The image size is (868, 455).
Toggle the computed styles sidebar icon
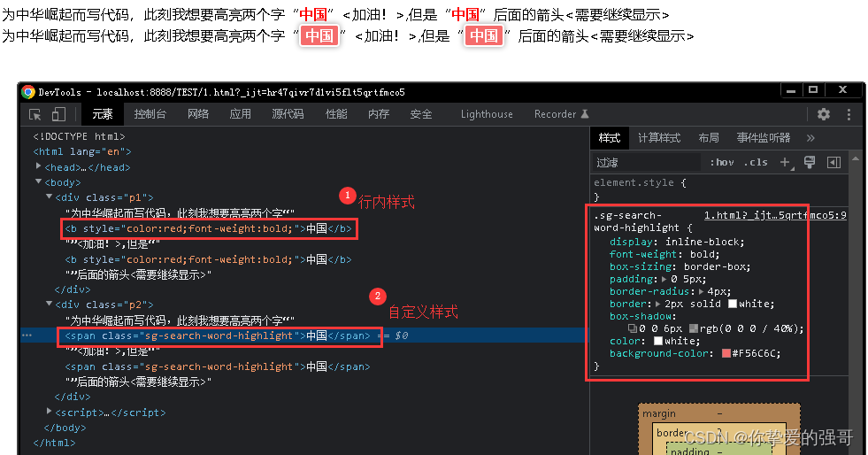point(833,162)
